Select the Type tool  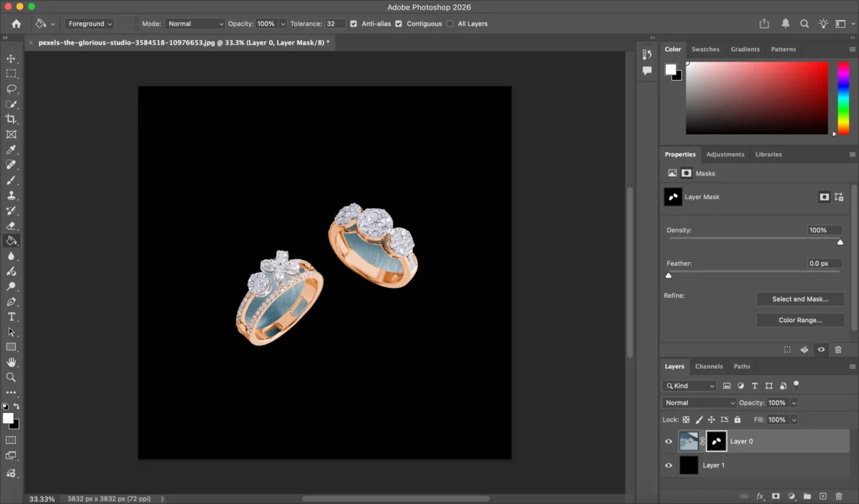tap(11, 316)
